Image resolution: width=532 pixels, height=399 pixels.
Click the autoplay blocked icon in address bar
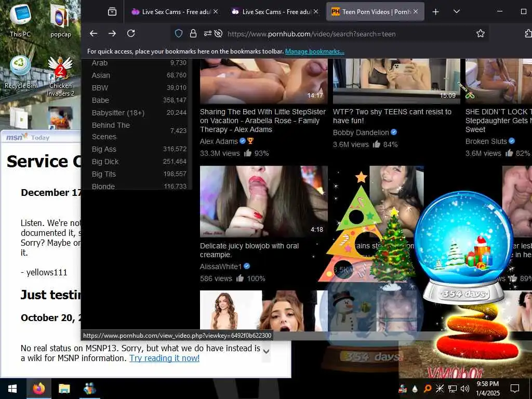(219, 33)
